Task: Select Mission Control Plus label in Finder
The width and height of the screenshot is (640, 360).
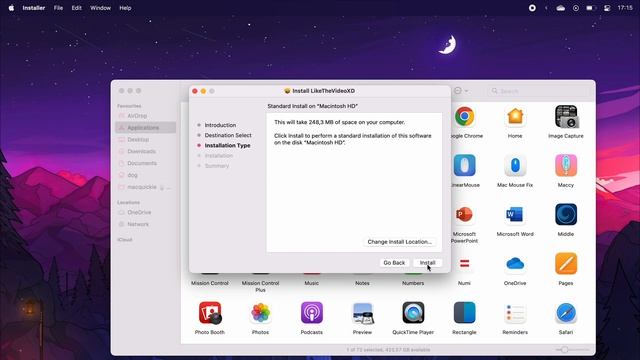Action: 260,287
